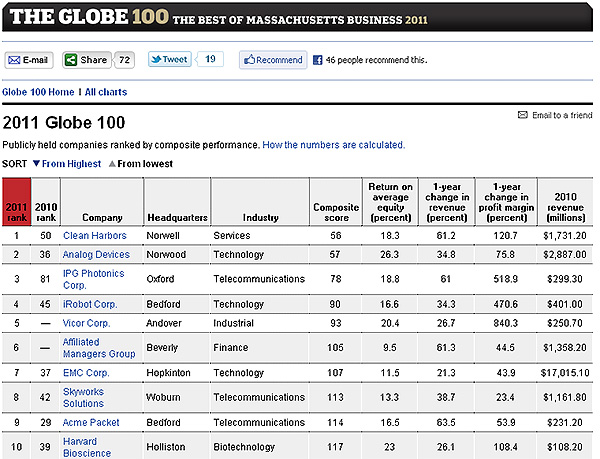Click the E-mail envelope button

click(x=29, y=60)
